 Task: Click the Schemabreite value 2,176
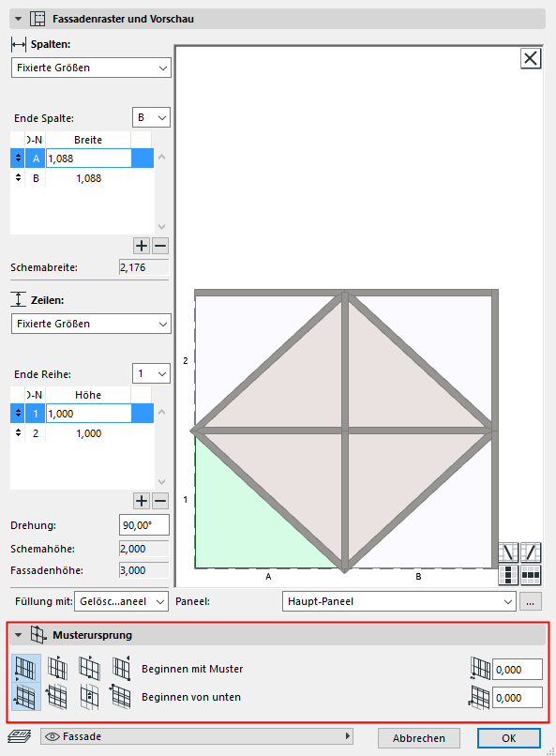(x=144, y=267)
